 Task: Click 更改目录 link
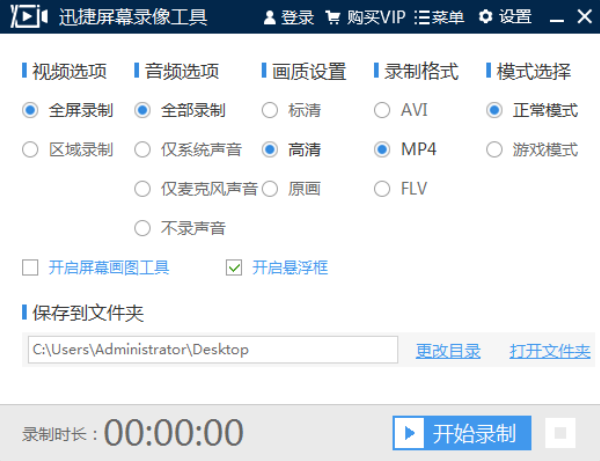point(448,351)
